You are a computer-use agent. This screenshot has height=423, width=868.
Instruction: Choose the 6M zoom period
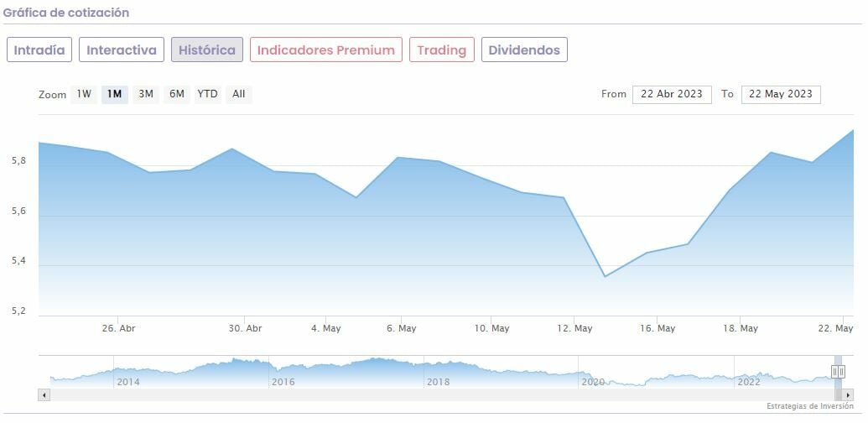click(176, 94)
